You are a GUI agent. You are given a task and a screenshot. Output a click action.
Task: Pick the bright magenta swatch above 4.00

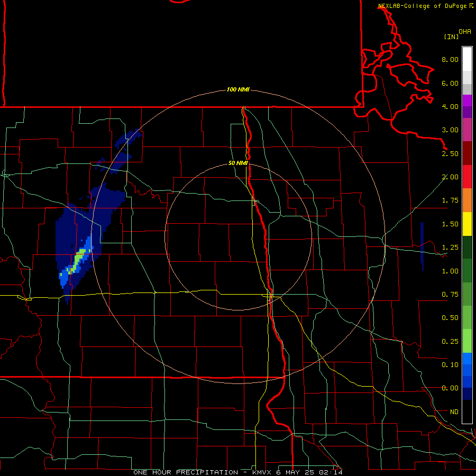(x=467, y=100)
